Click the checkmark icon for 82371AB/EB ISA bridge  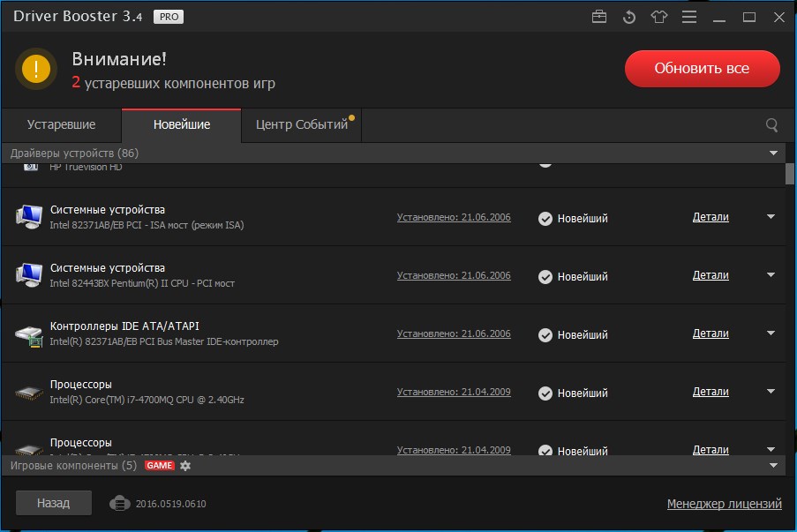545,219
